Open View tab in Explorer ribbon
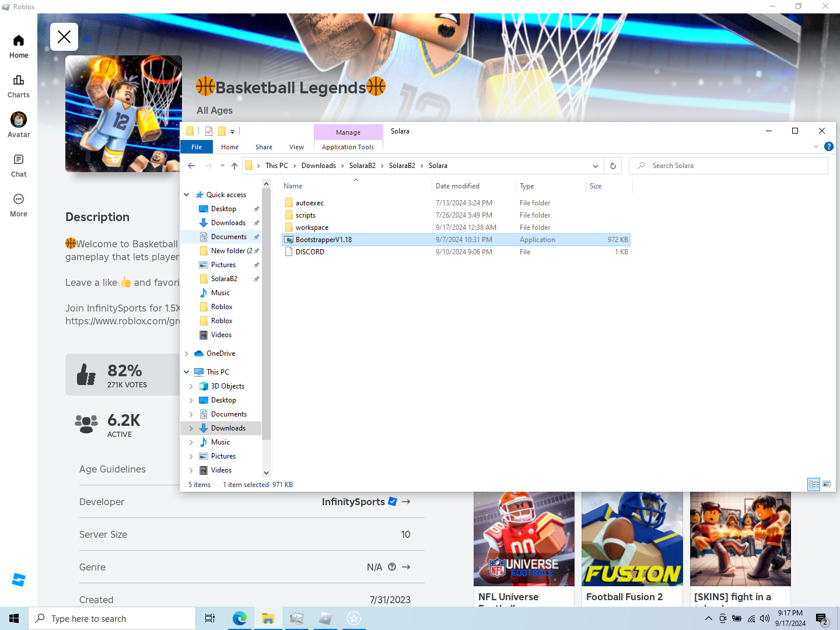 point(296,147)
